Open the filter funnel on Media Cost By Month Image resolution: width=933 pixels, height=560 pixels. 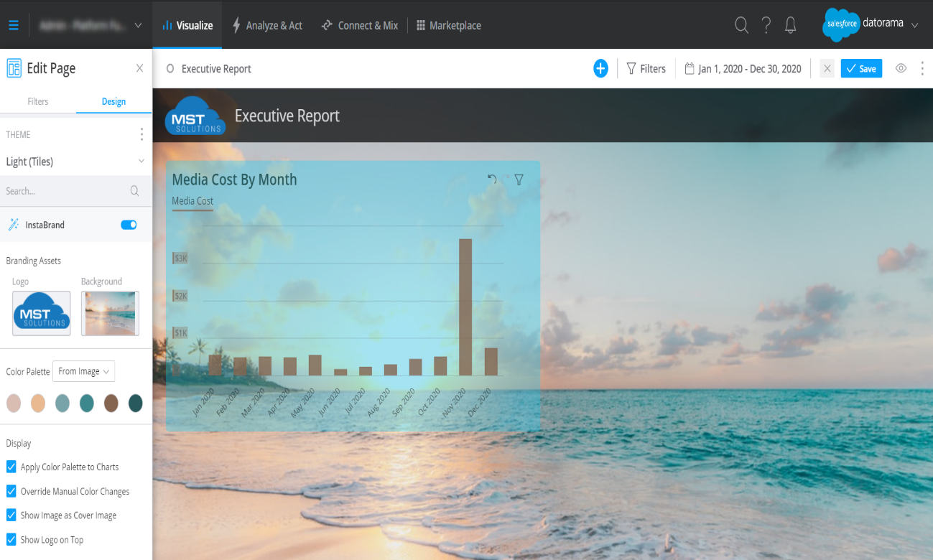point(519,179)
